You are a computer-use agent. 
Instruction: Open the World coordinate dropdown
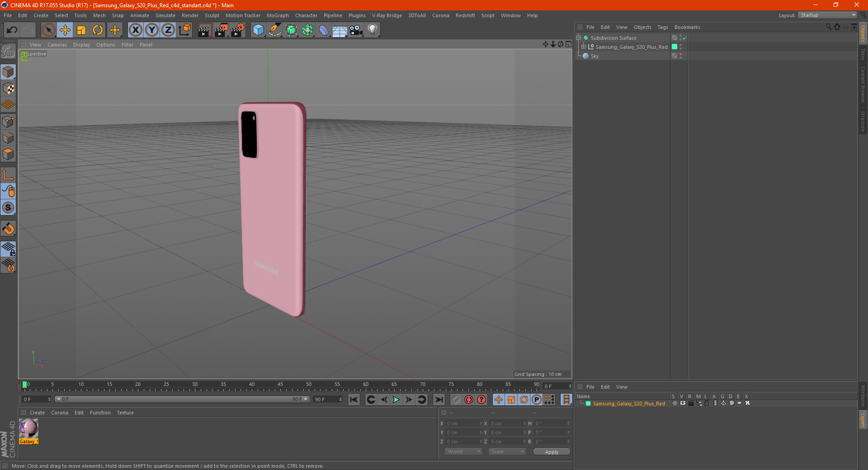point(463,451)
